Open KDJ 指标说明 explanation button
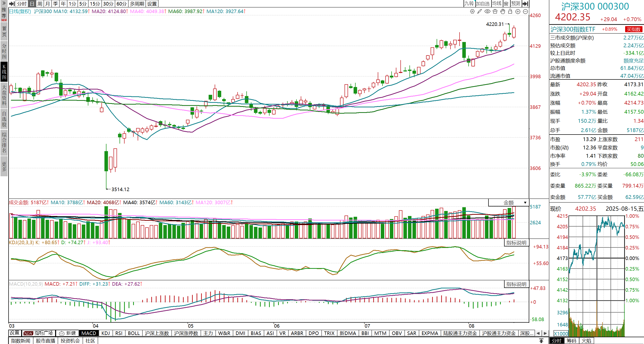Screen dimensions: 644x344 pyautogui.click(x=516, y=243)
